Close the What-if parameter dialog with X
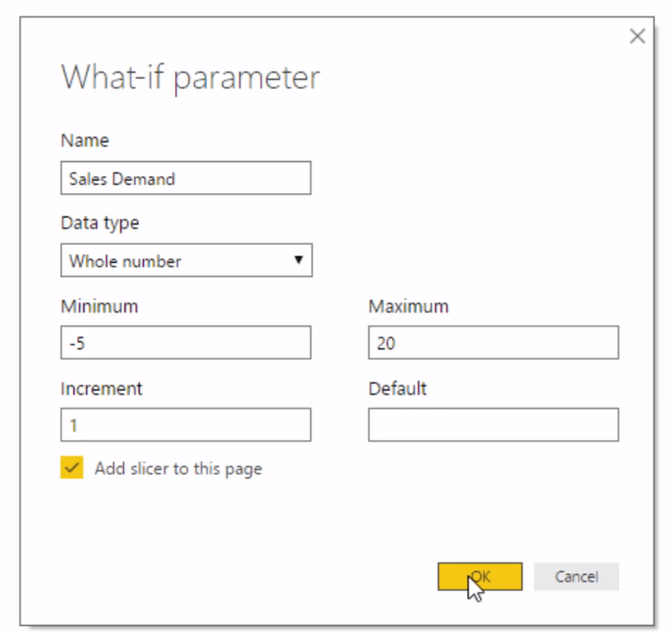The width and height of the screenshot is (672, 635). (637, 36)
